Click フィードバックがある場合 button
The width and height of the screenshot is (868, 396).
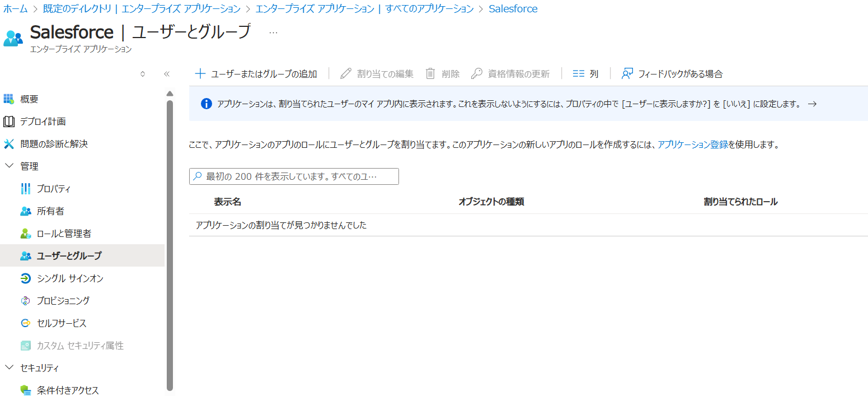(672, 73)
